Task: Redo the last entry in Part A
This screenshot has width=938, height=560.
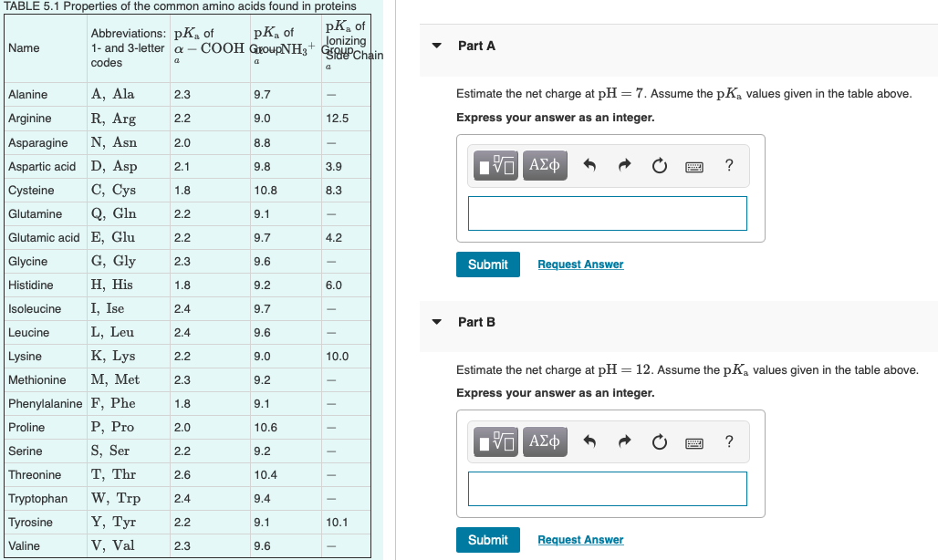Action: (624, 165)
